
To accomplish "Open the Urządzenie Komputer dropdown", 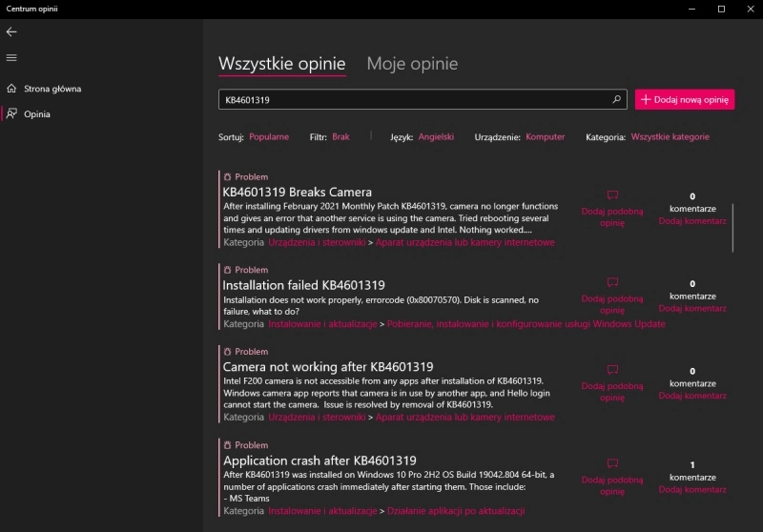I will (x=545, y=137).
